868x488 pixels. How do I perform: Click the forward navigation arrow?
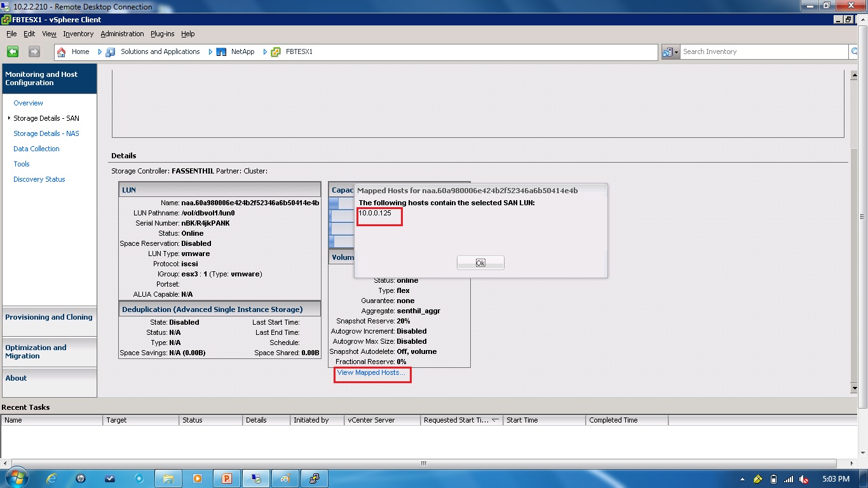coord(33,51)
